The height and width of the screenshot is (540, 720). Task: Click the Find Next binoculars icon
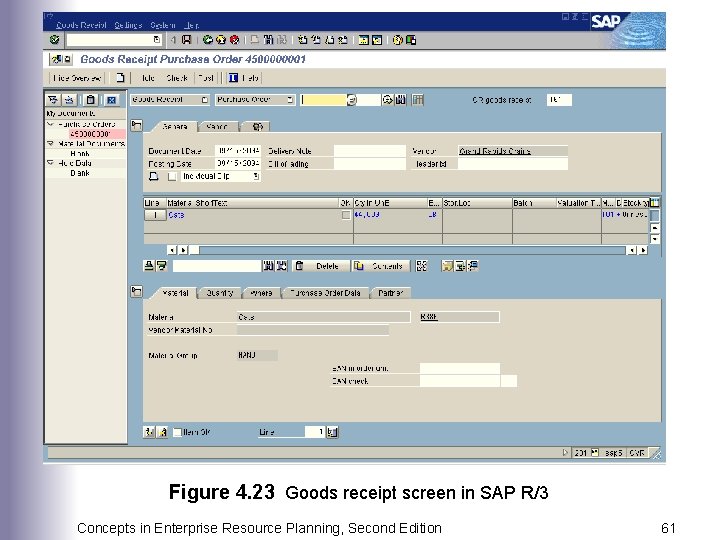coord(281,266)
